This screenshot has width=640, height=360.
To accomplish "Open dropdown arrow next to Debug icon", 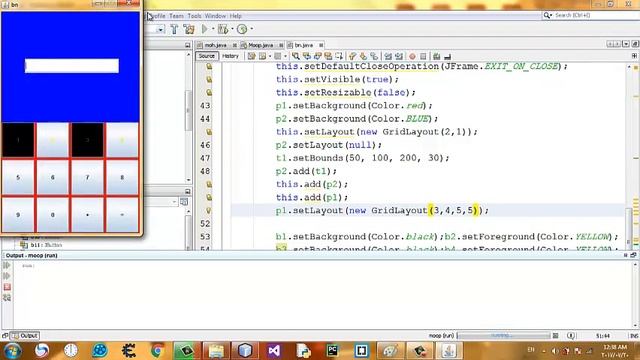I will point(232,29).
